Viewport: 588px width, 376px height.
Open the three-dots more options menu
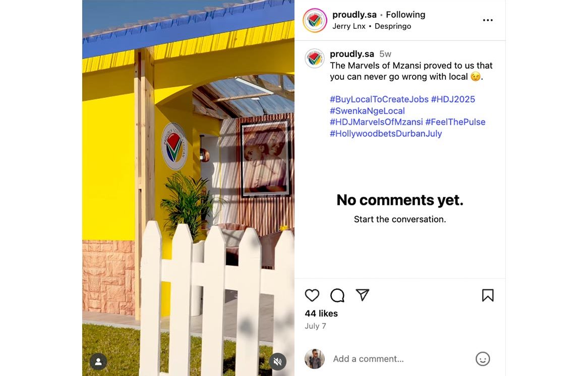tap(488, 20)
